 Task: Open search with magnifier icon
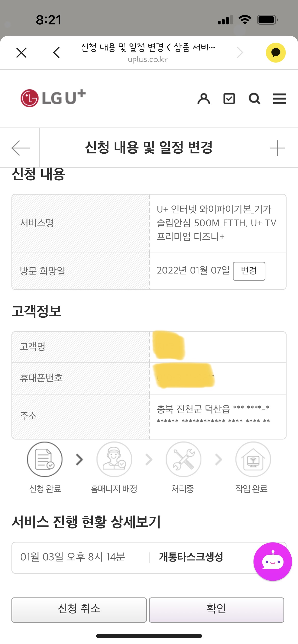(x=254, y=99)
